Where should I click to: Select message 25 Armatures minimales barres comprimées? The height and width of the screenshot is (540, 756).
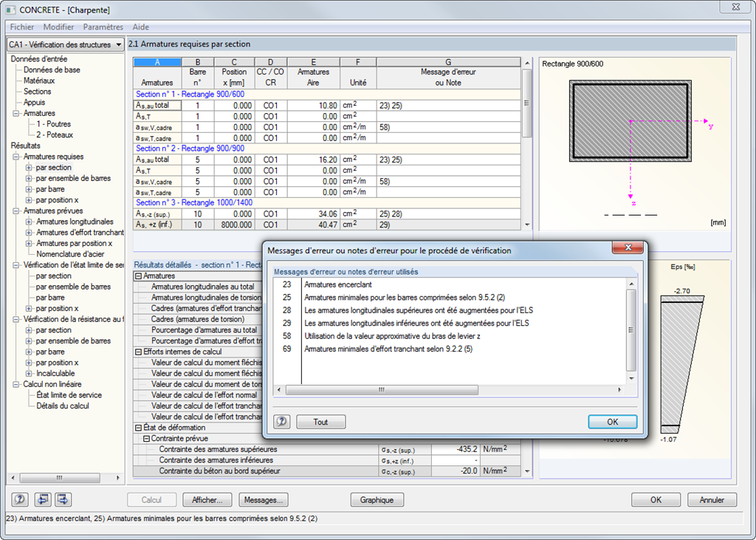point(405,298)
